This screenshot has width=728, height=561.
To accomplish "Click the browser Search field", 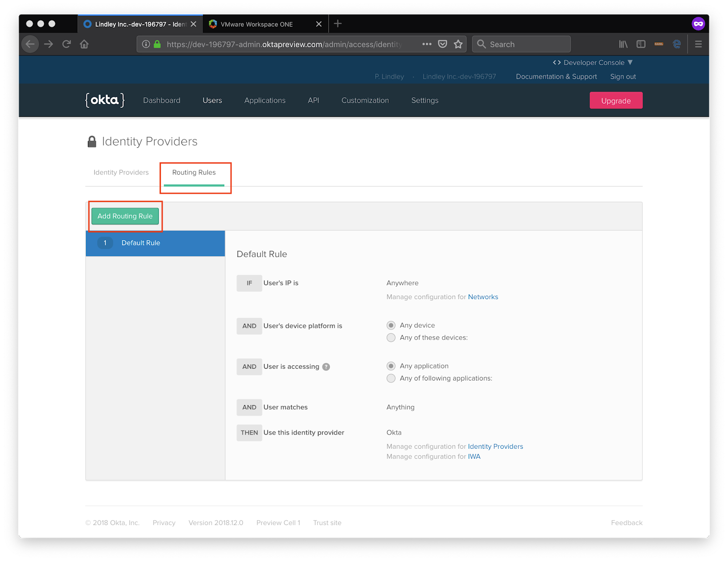I will 521,44.
